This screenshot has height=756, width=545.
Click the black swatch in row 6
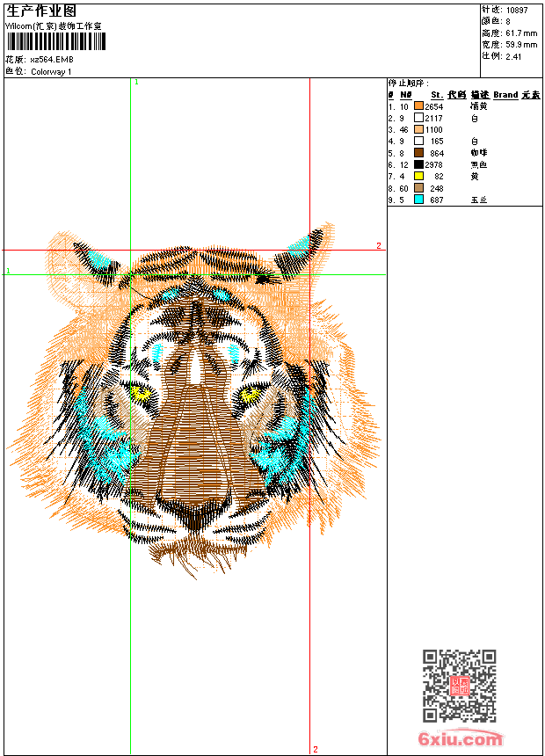click(x=418, y=164)
